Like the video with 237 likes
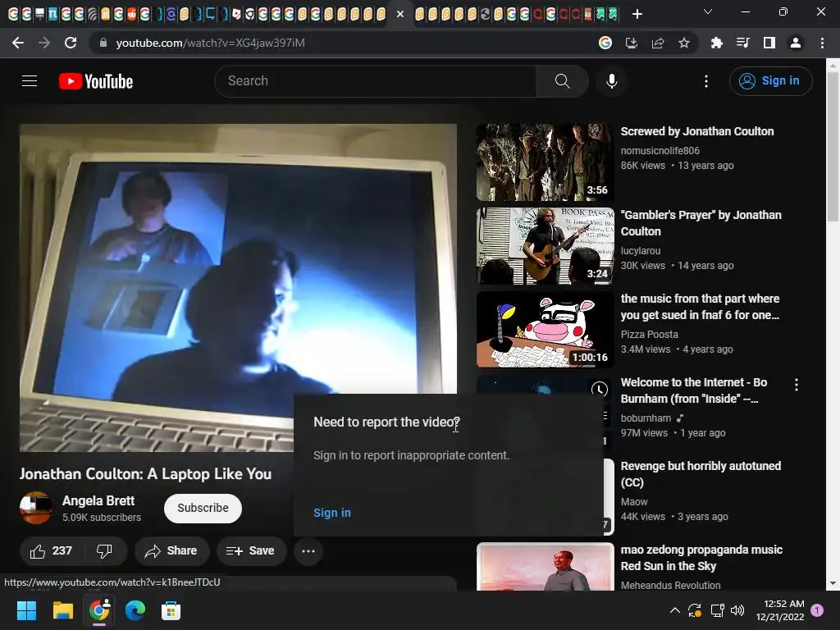The image size is (840, 630). coord(52,550)
